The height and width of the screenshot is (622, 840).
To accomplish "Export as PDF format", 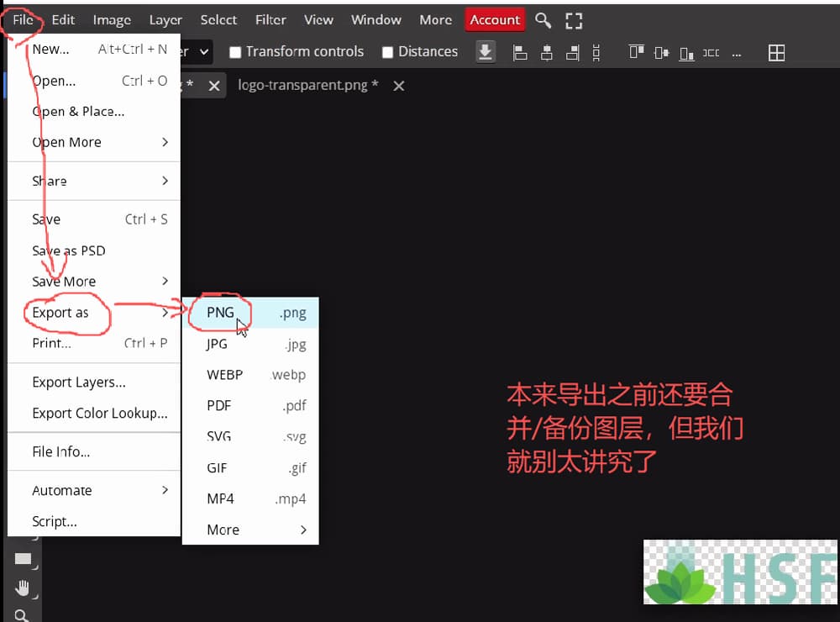I will [x=250, y=406].
